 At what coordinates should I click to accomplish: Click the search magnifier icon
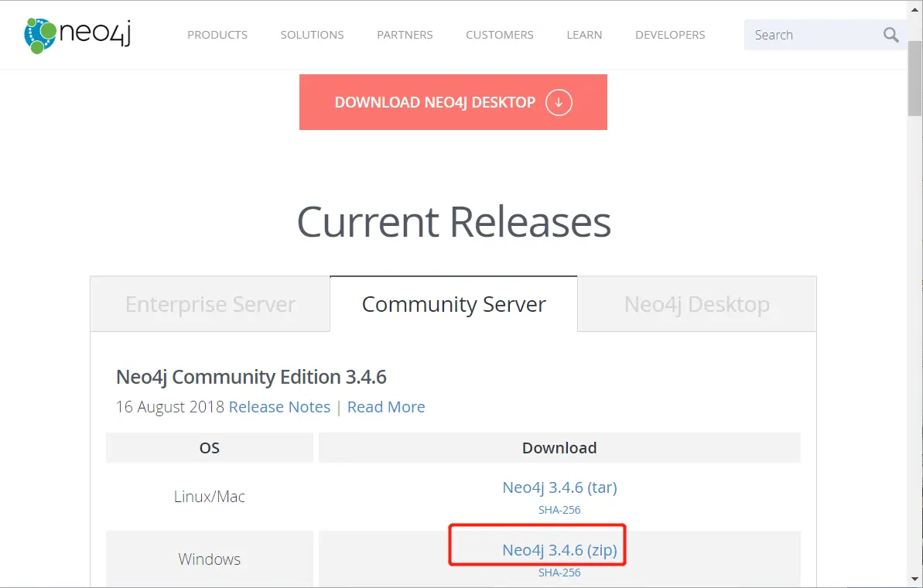[x=891, y=35]
